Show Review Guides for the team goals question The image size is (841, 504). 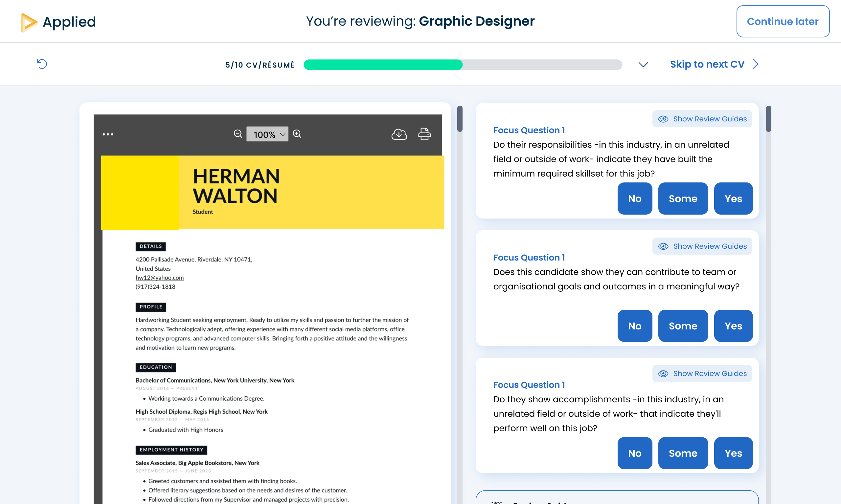[x=702, y=246]
